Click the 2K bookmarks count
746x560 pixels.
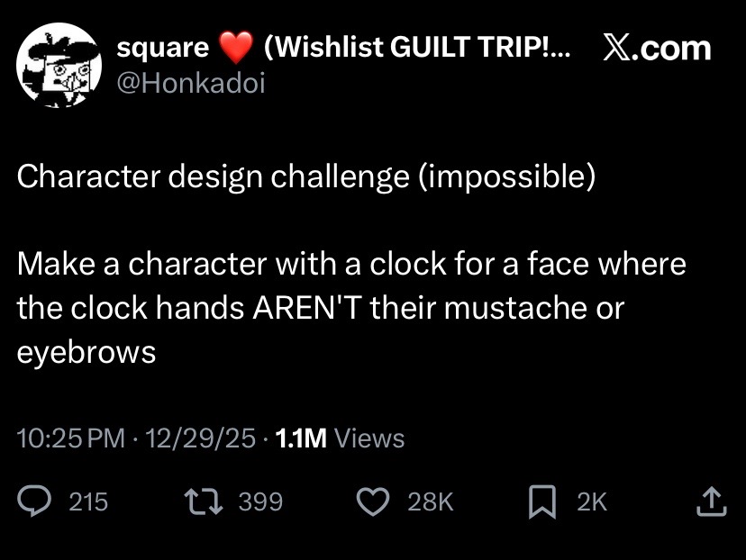pos(592,501)
